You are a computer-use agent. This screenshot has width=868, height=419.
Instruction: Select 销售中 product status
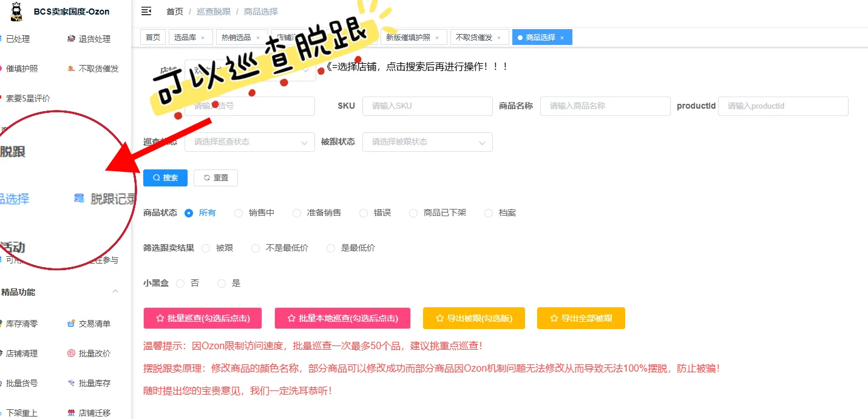click(x=254, y=213)
